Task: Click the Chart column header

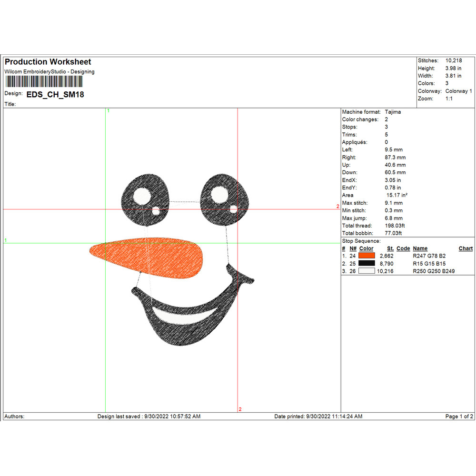Action: point(466,248)
